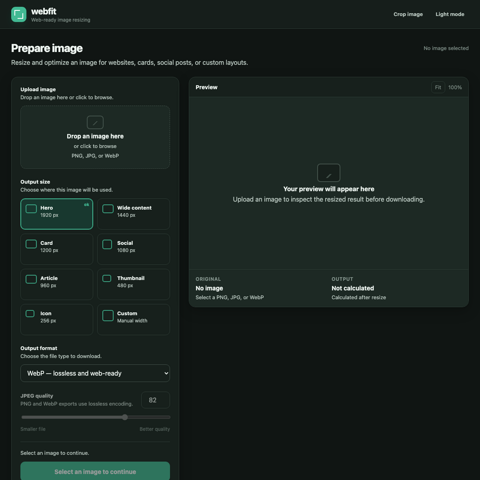Click the Card size frame icon
The width and height of the screenshot is (480, 480).
31,244
